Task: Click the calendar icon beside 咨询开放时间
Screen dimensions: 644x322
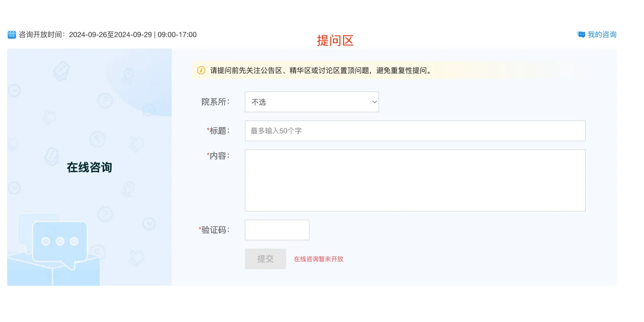Action: tap(11, 34)
